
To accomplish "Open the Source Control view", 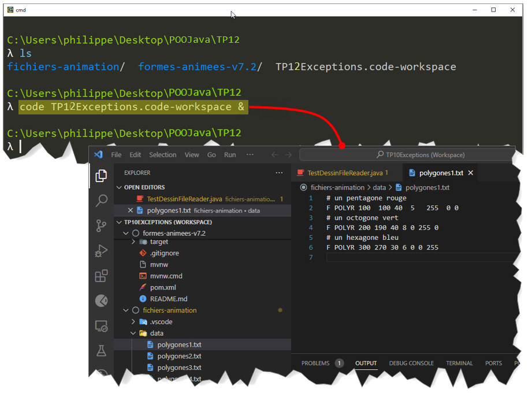I will (x=101, y=225).
